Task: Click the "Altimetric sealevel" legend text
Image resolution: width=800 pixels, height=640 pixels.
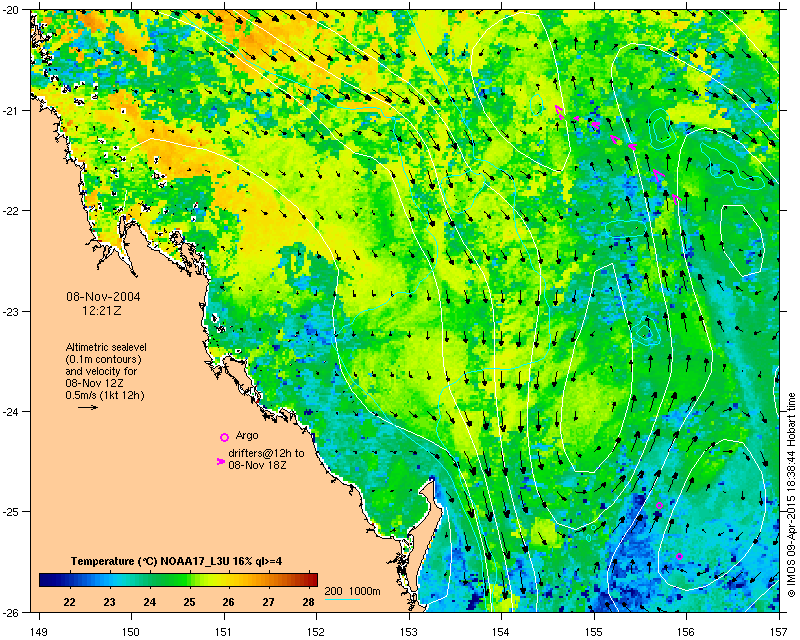Action: [106, 347]
